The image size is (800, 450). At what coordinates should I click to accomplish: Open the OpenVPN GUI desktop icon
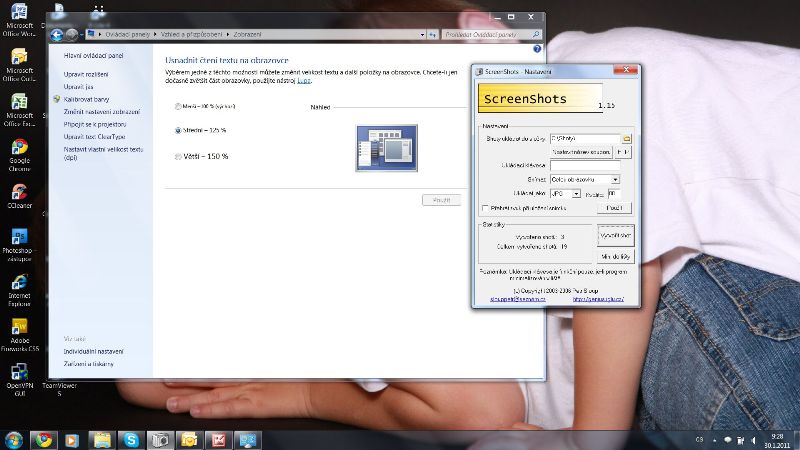click(x=19, y=380)
